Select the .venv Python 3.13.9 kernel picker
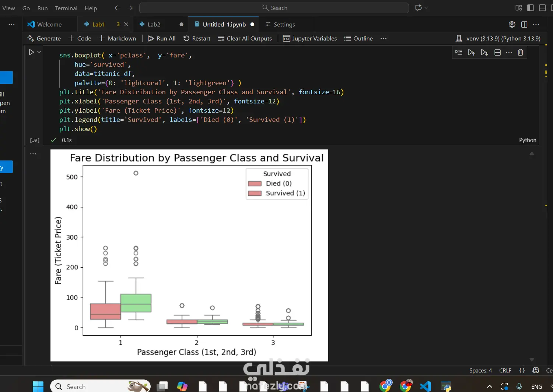The image size is (553, 392). point(498,38)
